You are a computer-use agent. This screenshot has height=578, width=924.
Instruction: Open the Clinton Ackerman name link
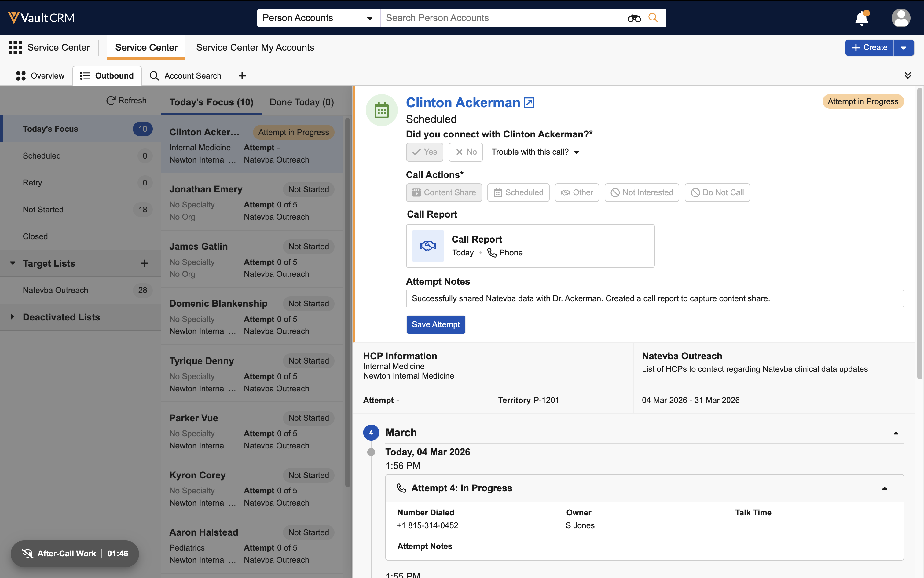point(463,102)
